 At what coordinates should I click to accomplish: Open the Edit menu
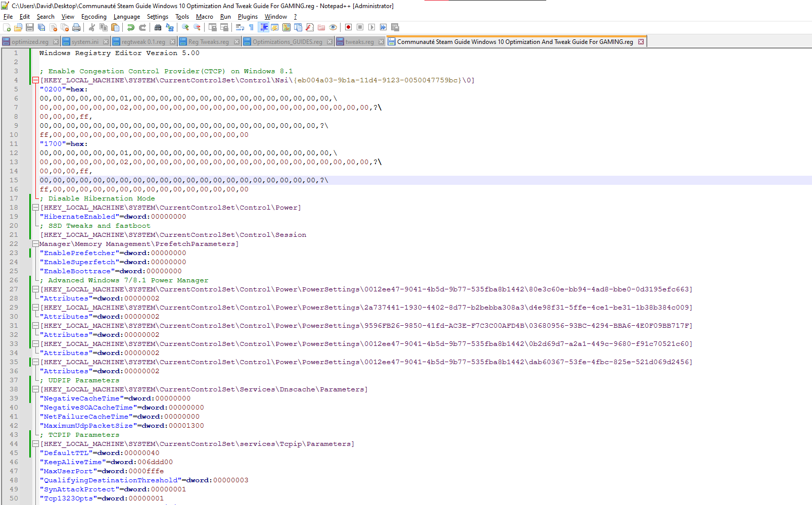25,17
